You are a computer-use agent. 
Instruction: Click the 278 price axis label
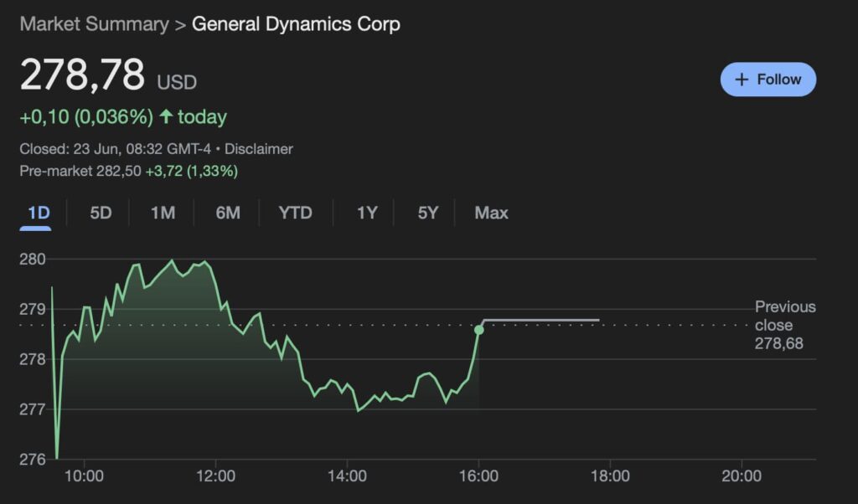(x=33, y=359)
